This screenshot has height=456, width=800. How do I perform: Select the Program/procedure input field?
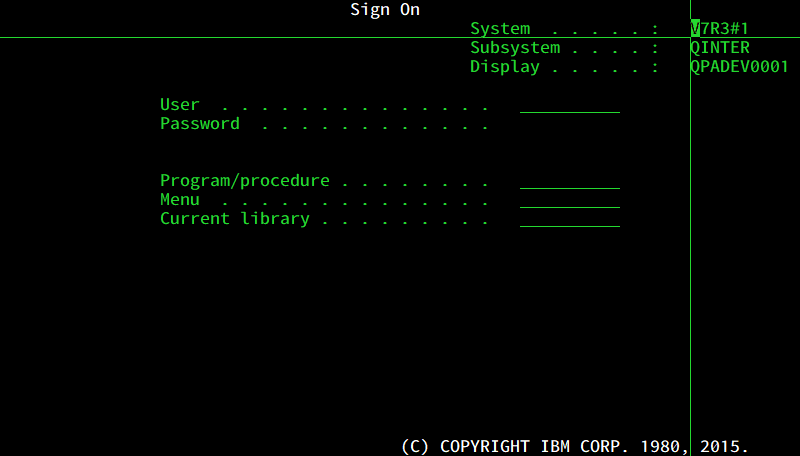(570, 181)
